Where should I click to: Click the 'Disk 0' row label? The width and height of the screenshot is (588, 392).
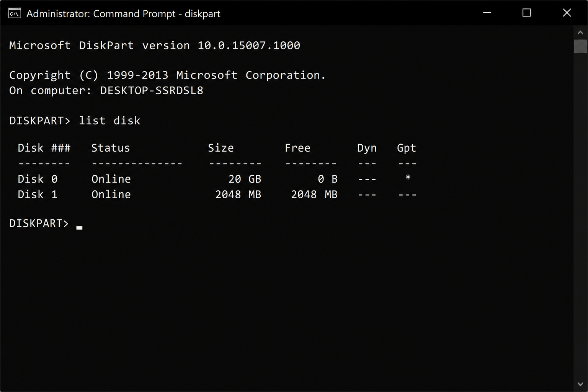(x=38, y=179)
